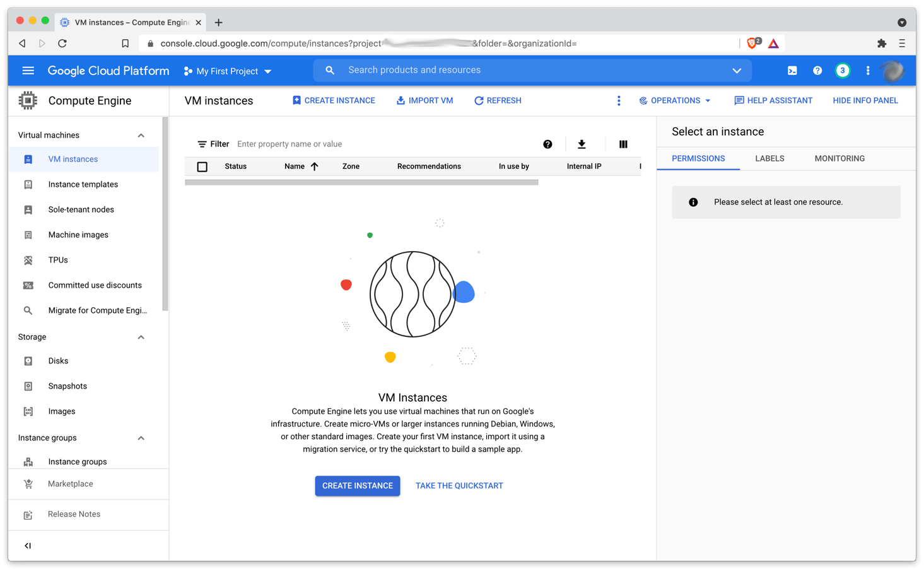Screen dimensions: 924x569
Task: Reload the browser page
Action: pyautogui.click(x=62, y=44)
